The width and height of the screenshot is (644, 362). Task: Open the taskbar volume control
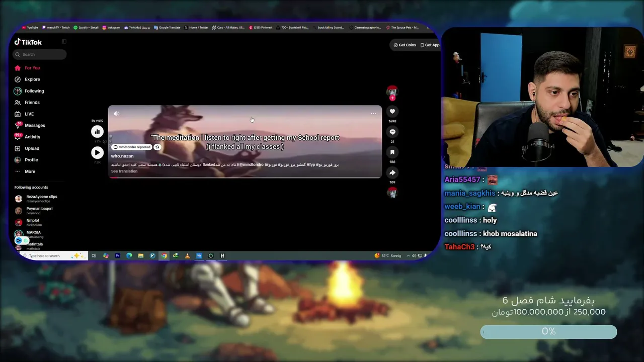coord(414,256)
